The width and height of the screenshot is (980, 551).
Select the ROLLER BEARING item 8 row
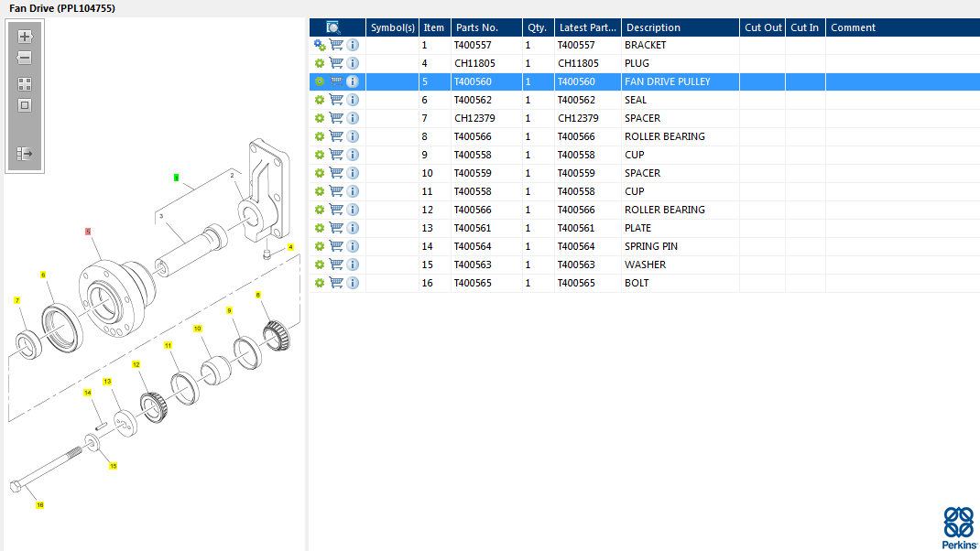664,136
